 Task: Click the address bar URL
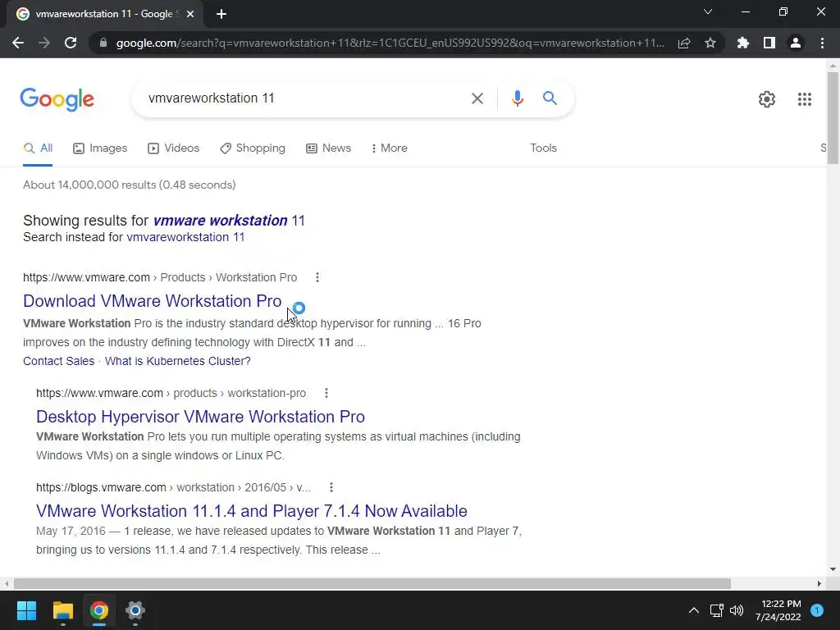click(x=390, y=43)
